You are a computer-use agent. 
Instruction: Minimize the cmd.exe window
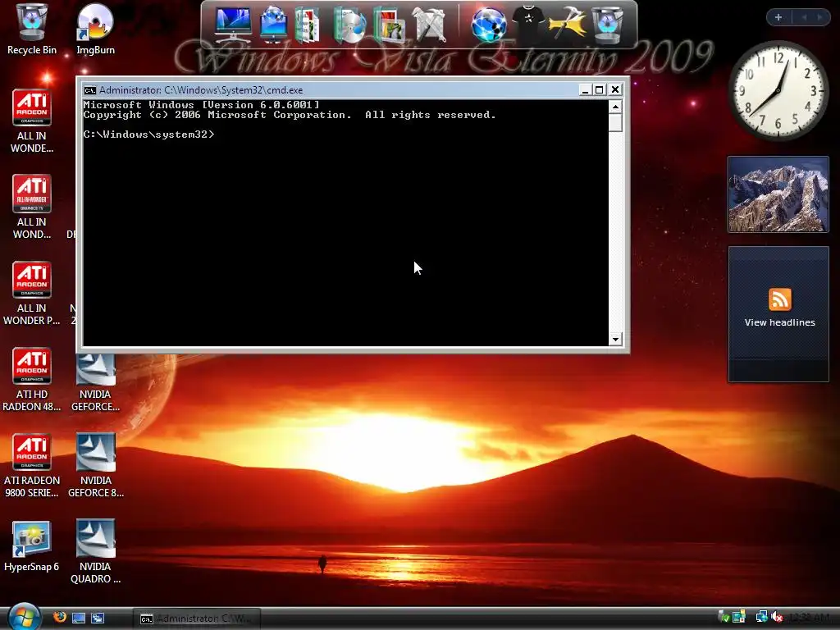click(x=585, y=90)
